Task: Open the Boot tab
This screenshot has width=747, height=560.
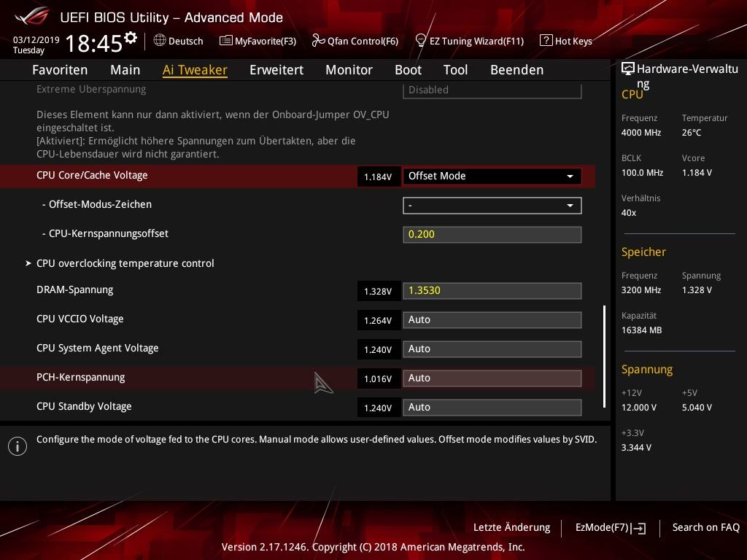Action: [409, 70]
